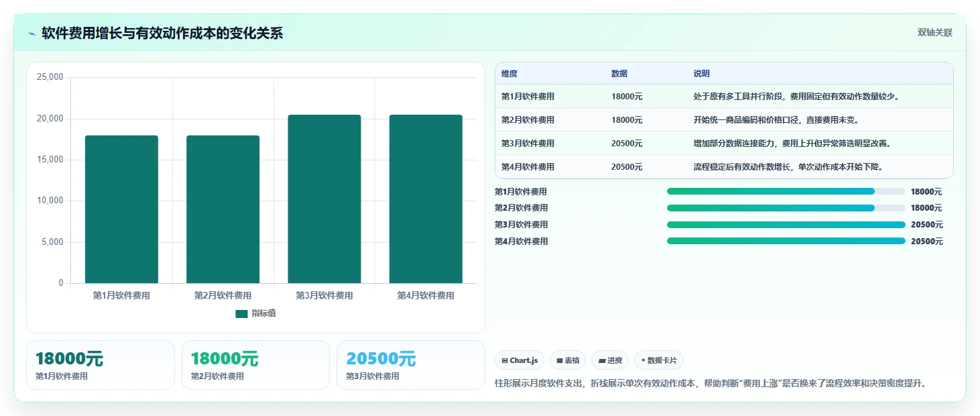The image size is (980, 416).
Task: Click the 双轴关联 label in header
Action: [934, 33]
